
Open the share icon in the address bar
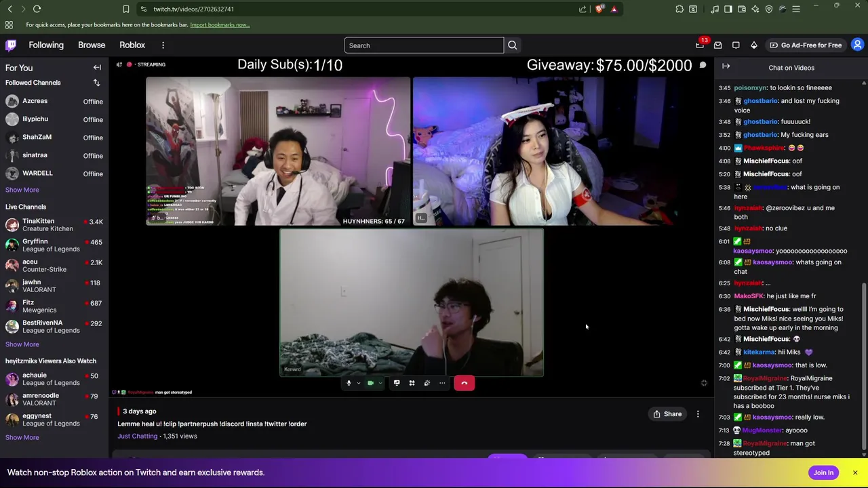(x=583, y=9)
